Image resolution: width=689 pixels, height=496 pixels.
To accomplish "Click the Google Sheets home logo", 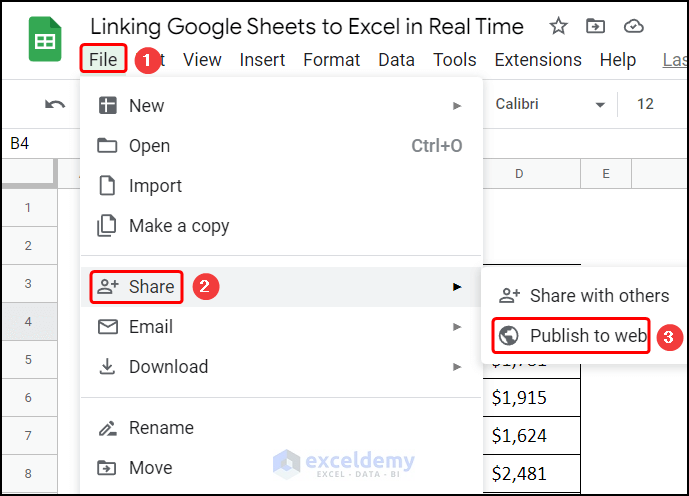I will [45, 39].
